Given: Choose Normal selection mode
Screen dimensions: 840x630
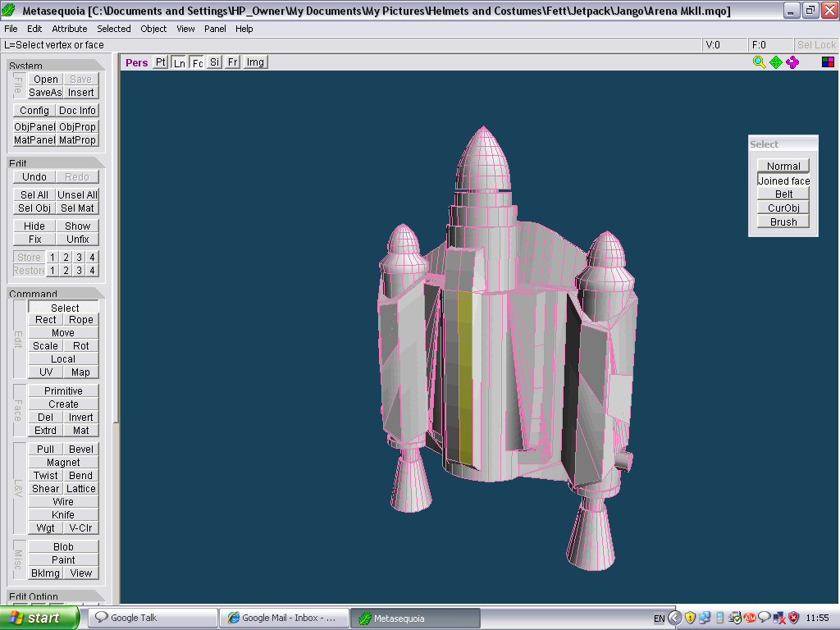Looking at the screenshot, I should [783, 166].
